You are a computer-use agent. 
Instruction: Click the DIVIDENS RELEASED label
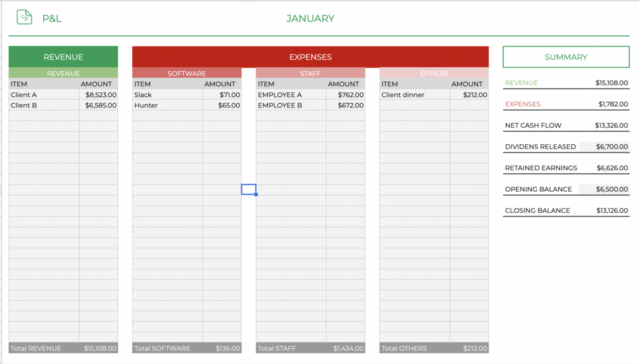coord(540,147)
